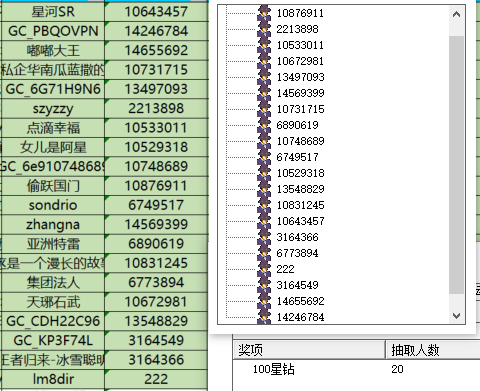Click the winner list scroll up arrow

(456, 14)
